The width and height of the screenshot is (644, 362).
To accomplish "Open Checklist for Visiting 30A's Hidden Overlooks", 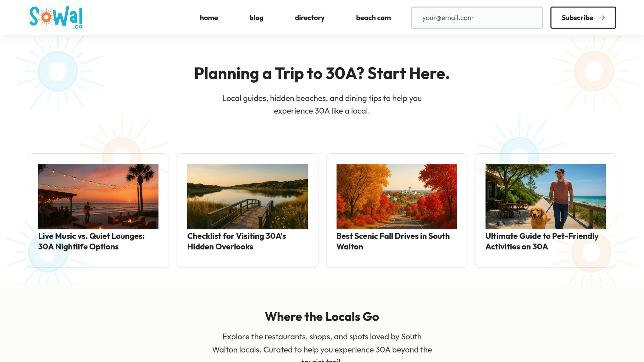I will coord(236,241).
